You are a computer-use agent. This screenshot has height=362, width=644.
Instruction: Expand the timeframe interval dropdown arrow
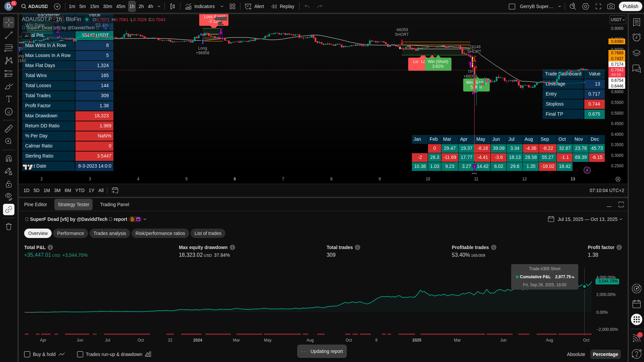[x=159, y=6]
